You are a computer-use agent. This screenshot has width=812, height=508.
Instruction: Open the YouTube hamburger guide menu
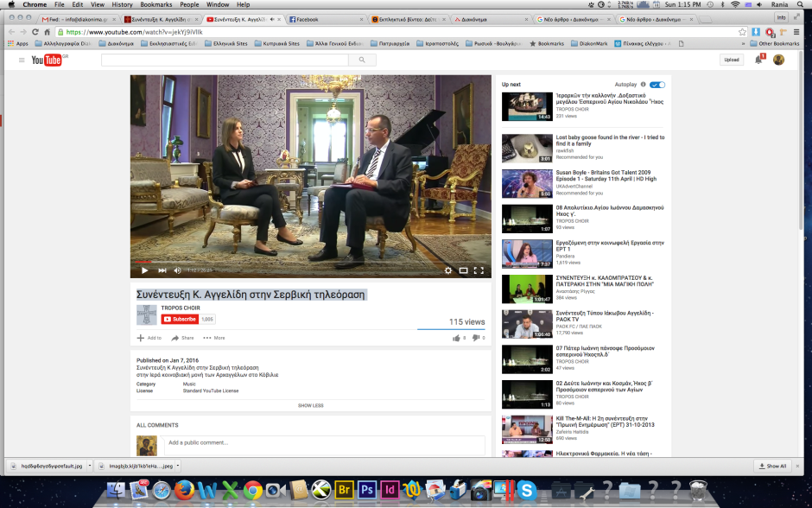(x=22, y=60)
